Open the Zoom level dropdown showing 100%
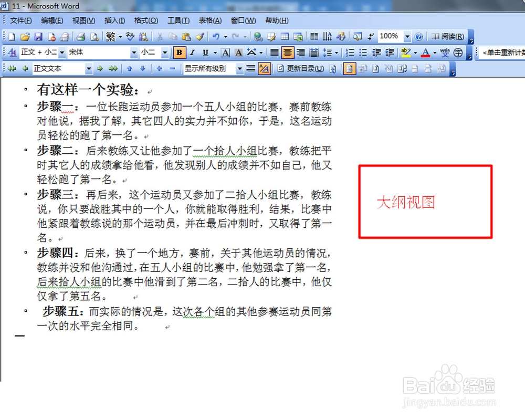 (x=406, y=37)
